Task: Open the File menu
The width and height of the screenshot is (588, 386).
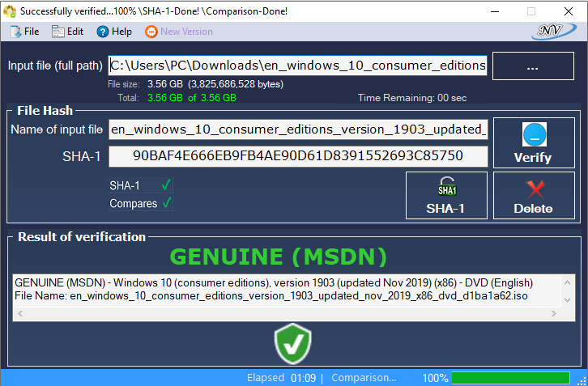Action: tap(25, 32)
